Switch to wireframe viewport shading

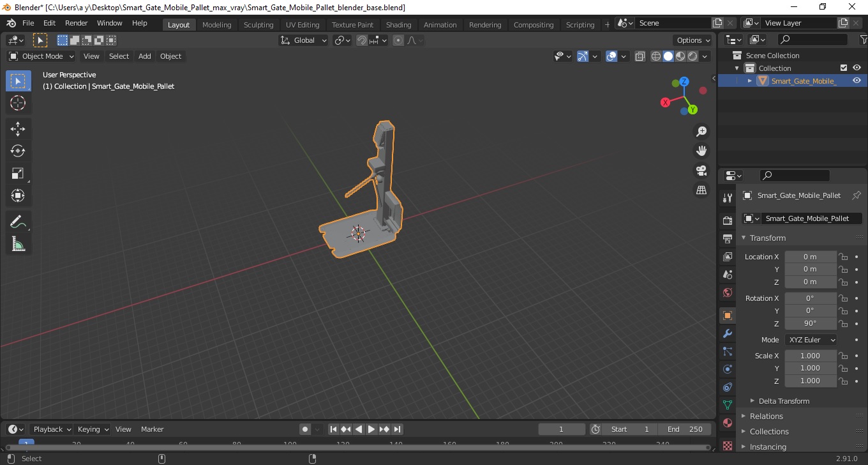click(656, 56)
